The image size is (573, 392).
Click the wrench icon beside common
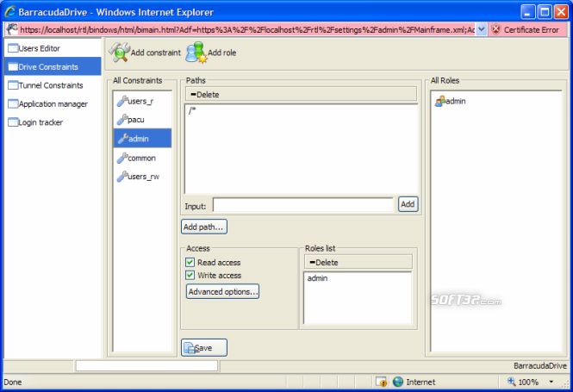pyautogui.click(x=122, y=158)
